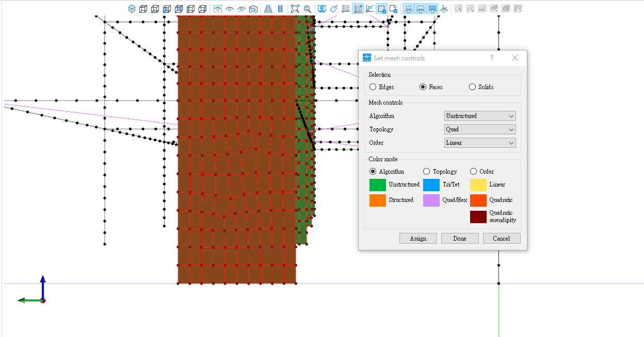Toggle the filled shaded visibility eye icon
This screenshot has height=337, width=644.
coord(432,9)
